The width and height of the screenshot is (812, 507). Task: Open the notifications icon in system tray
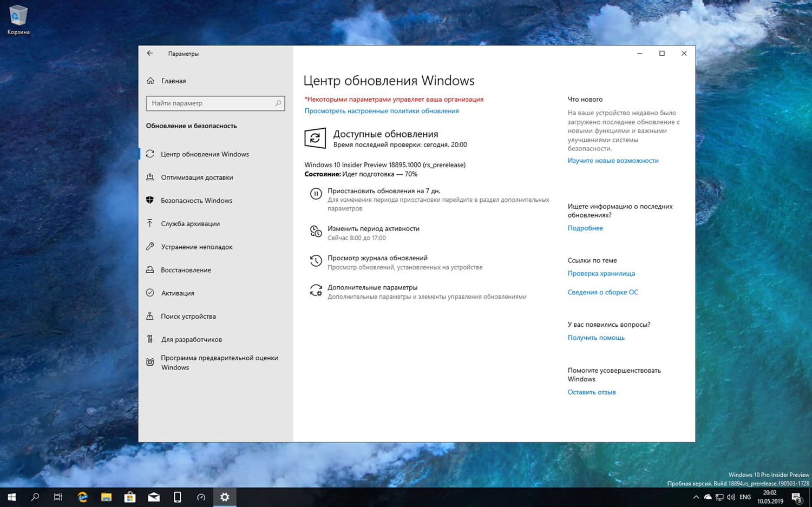[796, 497]
